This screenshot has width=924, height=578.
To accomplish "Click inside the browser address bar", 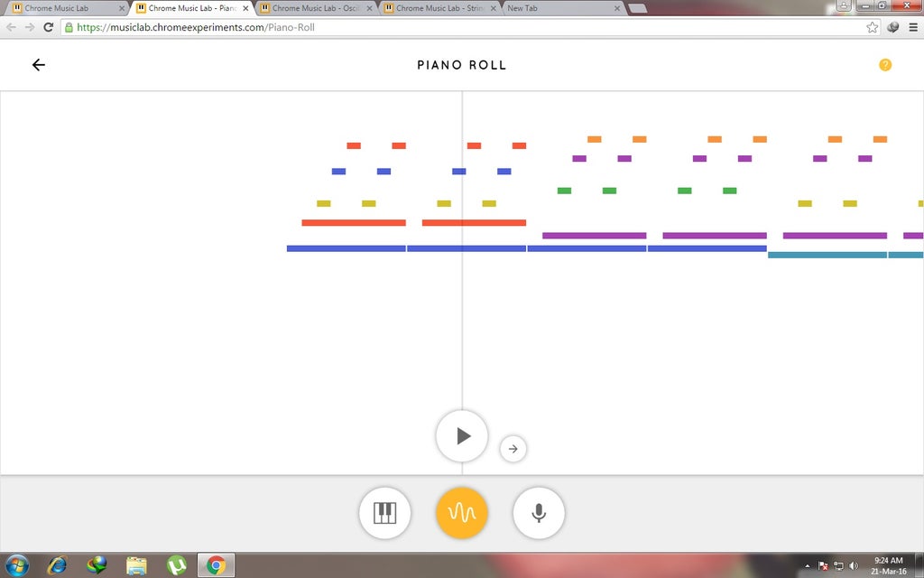I will (x=361, y=27).
